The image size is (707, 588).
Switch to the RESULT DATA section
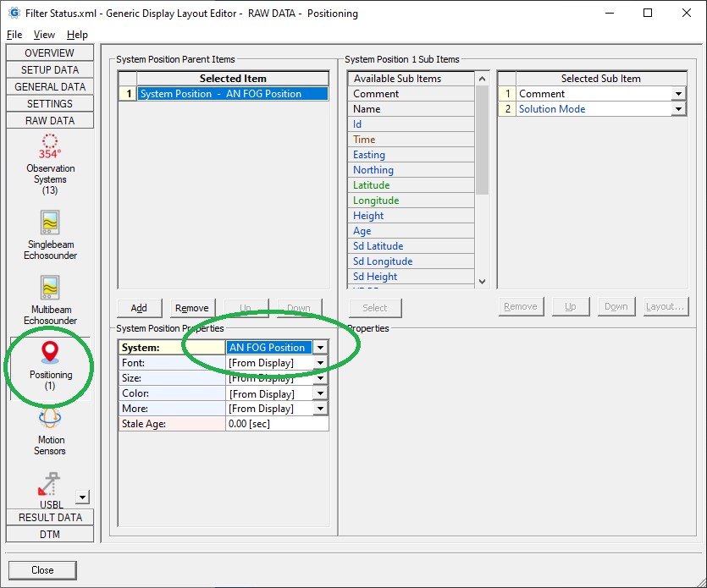[x=50, y=517]
